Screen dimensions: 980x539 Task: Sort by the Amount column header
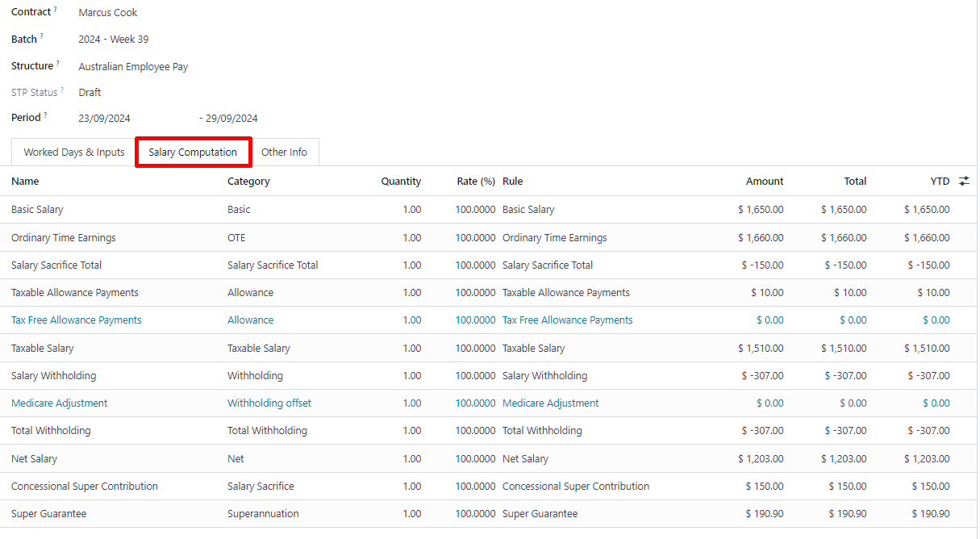tap(764, 182)
